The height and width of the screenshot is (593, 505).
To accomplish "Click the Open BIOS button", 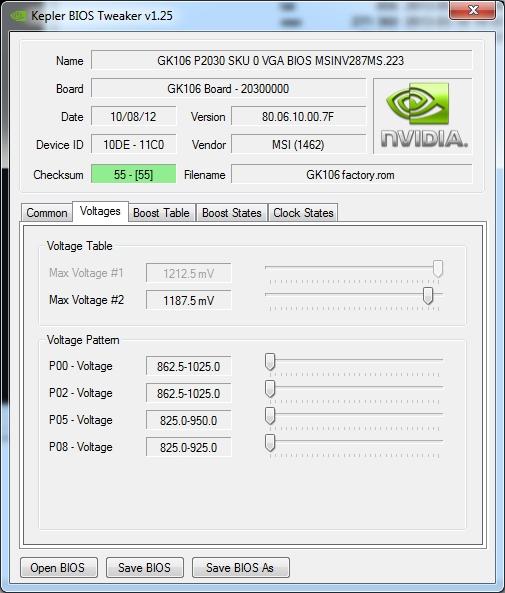I will click(x=59, y=568).
